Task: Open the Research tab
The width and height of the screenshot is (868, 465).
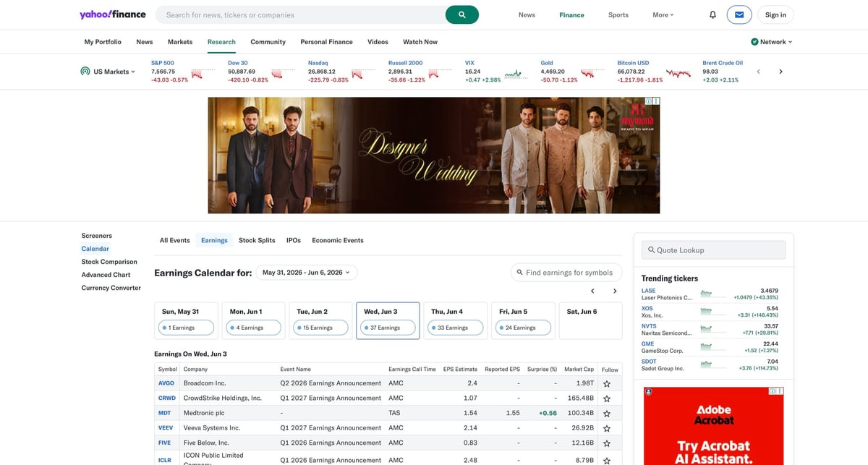Action: pos(221,42)
